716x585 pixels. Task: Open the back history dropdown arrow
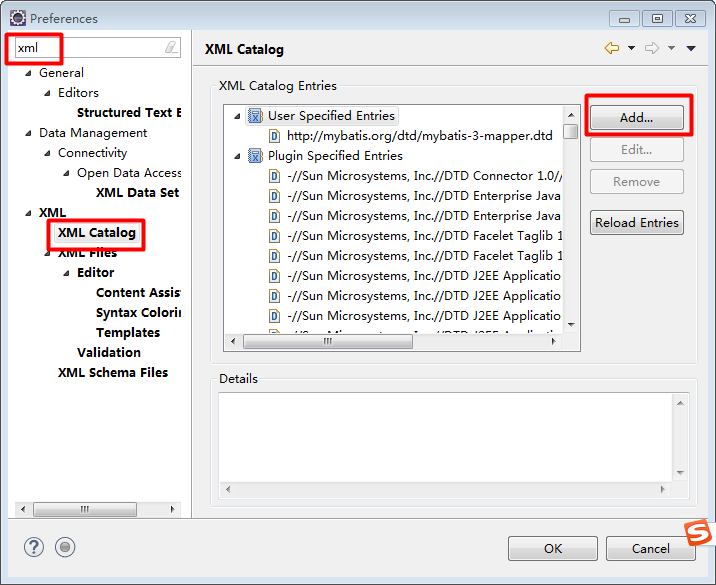[x=631, y=48]
